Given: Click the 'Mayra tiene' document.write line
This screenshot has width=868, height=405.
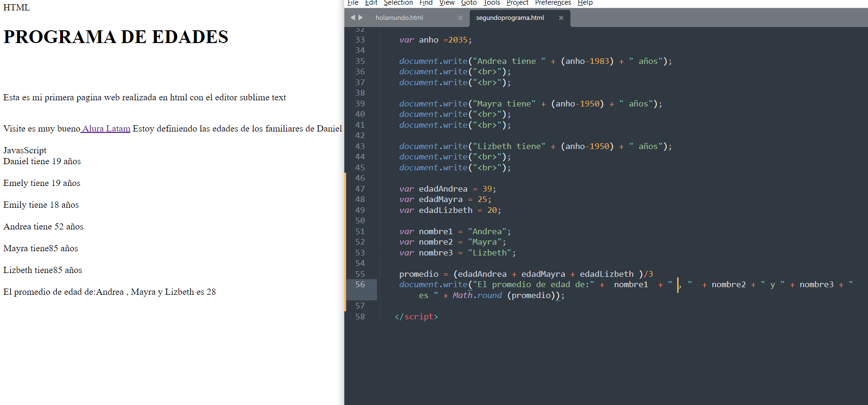Looking at the screenshot, I should click(530, 104).
